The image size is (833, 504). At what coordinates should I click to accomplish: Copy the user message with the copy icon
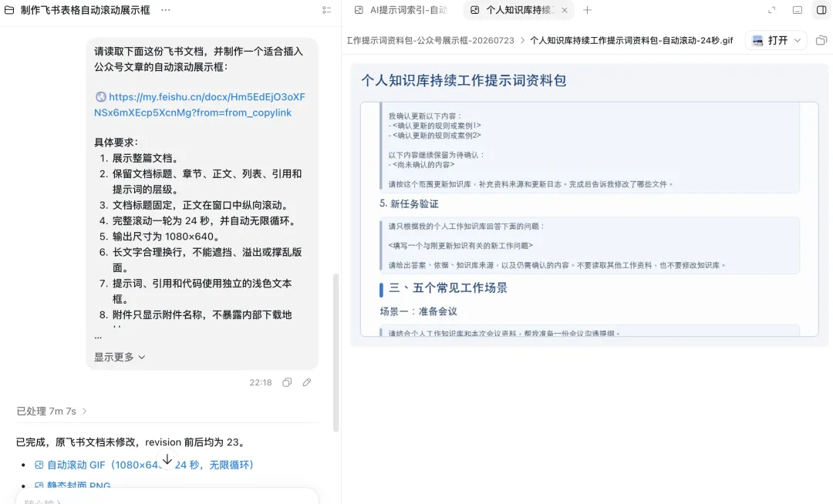(x=287, y=382)
